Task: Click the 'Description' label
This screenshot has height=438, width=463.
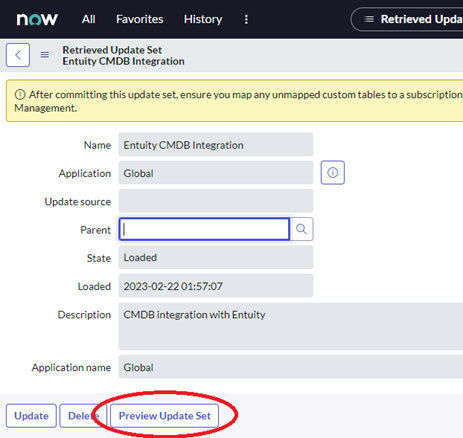Action: click(84, 315)
